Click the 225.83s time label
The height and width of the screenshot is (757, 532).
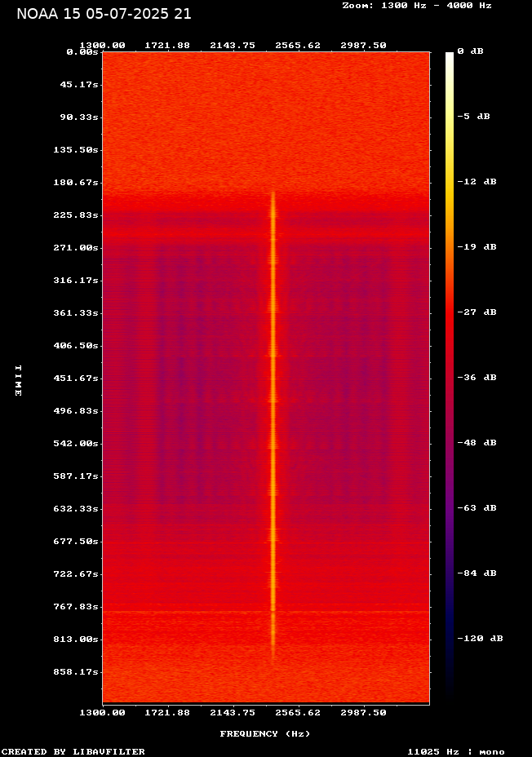pyautogui.click(x=76, y=215)
